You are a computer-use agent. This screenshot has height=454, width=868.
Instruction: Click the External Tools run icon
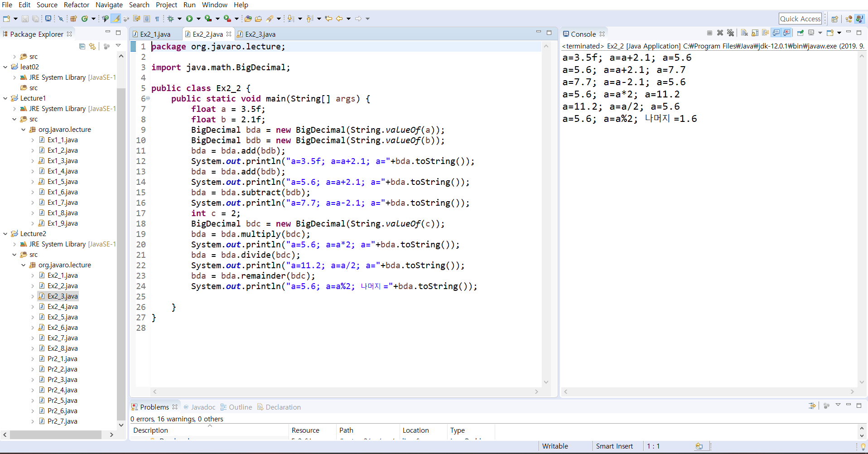pyautogui.click(x=227, y=19)
